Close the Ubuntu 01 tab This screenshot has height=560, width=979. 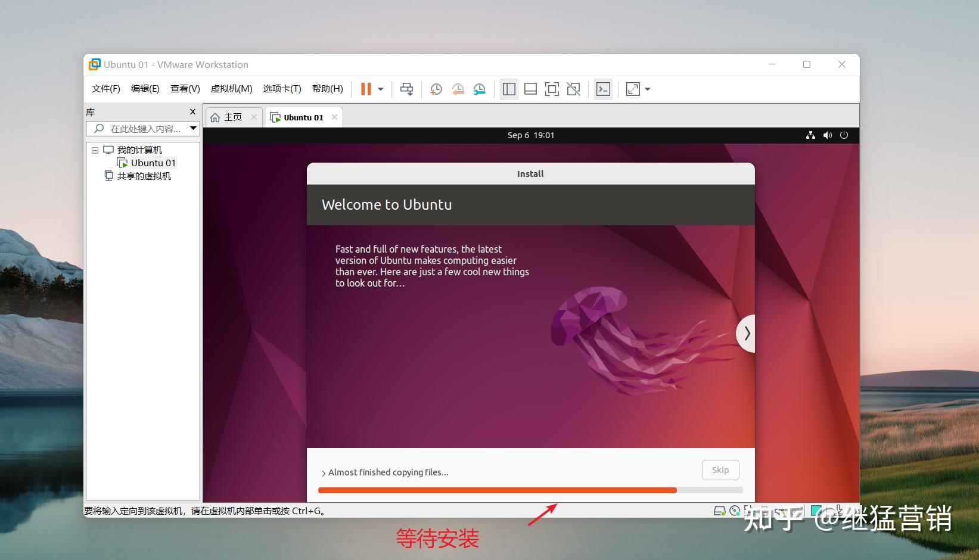[334, 117]
